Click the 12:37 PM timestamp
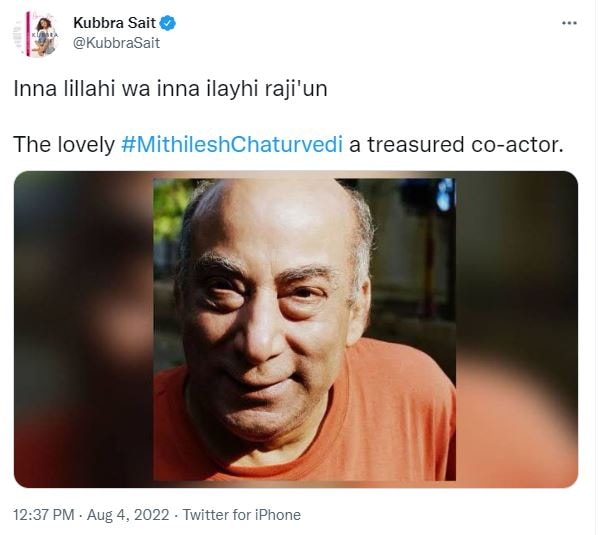Screen dimensions: 599x535 [x=44, y=515]
